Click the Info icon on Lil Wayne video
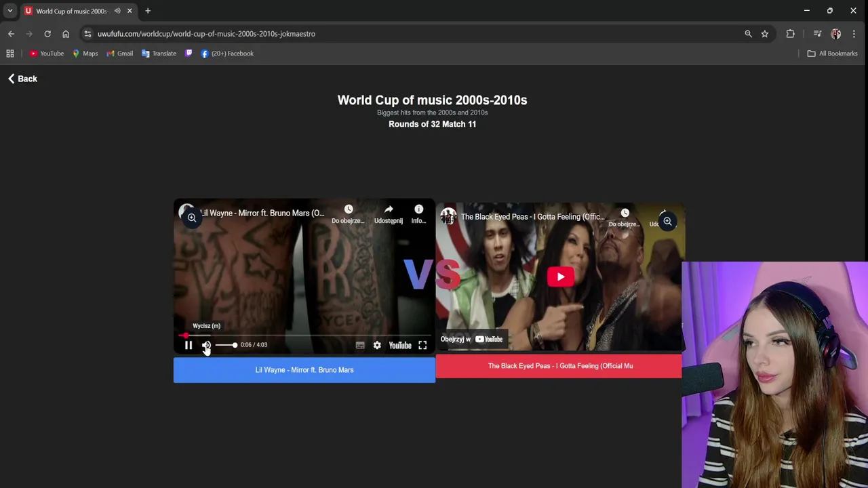The width and height of the screenshot is (868, 488). (419, 209)
